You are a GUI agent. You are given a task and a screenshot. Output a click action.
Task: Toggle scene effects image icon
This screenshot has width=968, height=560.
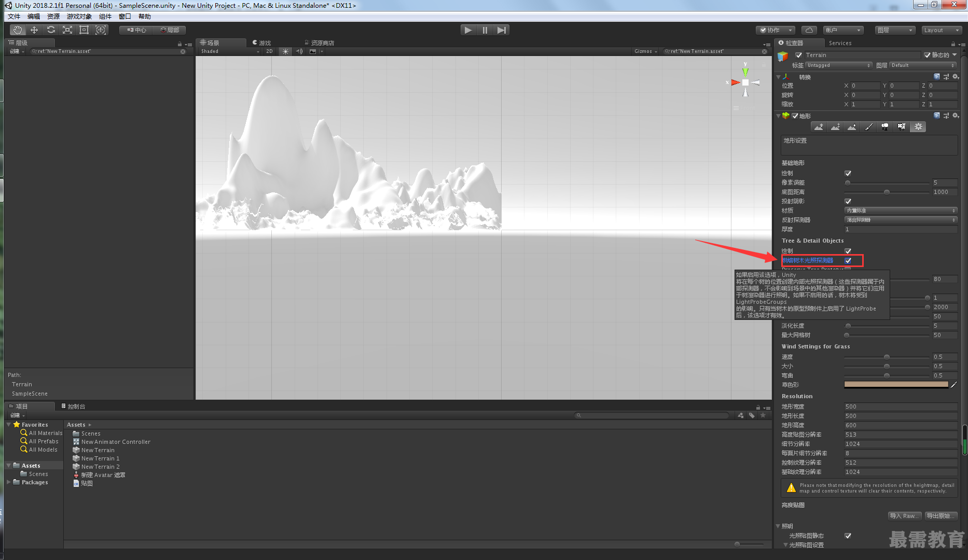click(x=313, y=51)
